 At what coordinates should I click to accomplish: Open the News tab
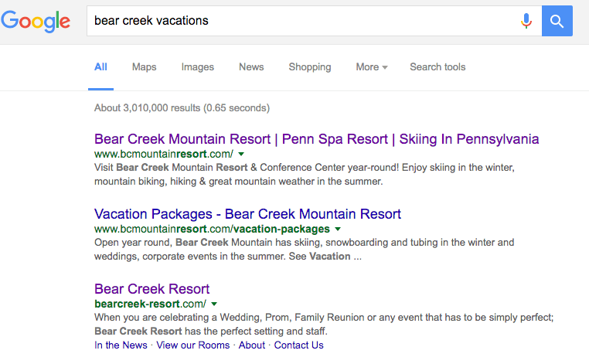tap(251, 67)
